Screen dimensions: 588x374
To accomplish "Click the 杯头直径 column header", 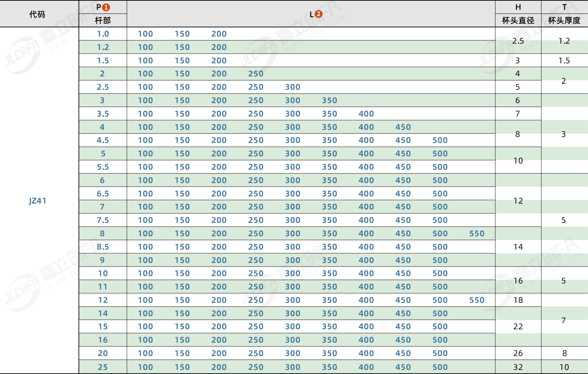I will click(518, 20).
